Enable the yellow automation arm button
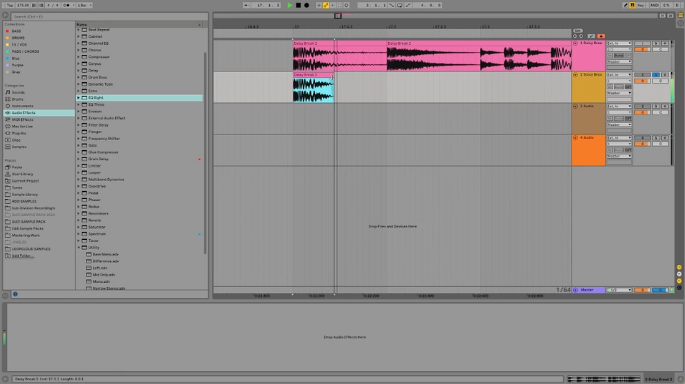 [326, 5]
